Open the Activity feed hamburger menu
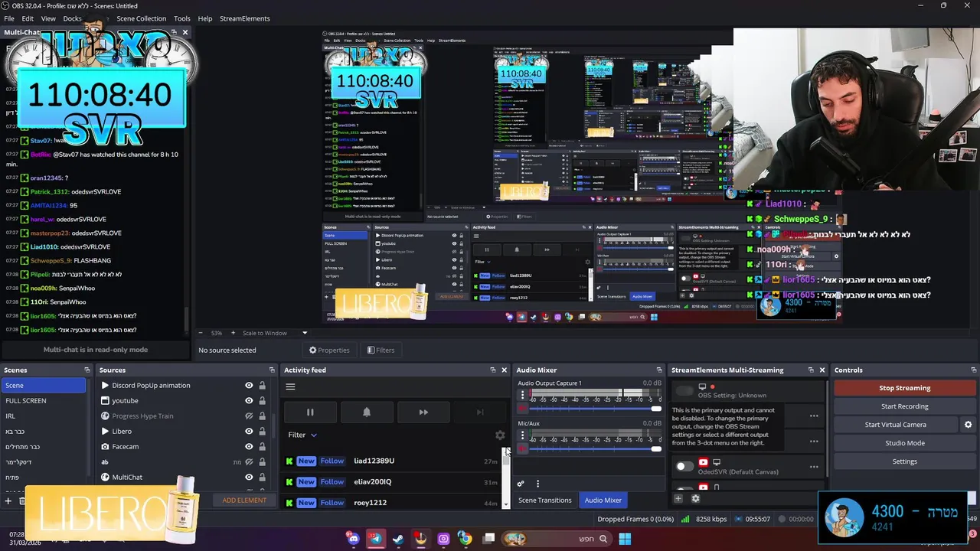Screen dimensions: 980x551 290,386
